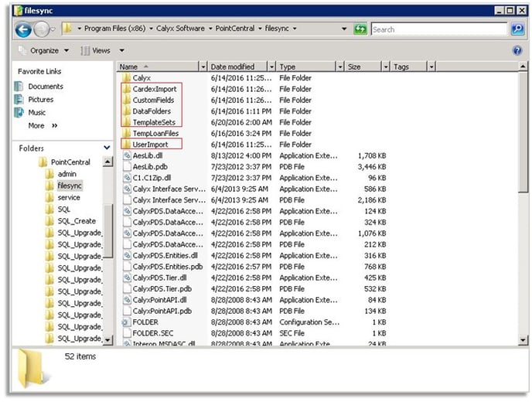Select the AesLib.dll file icon
Image resolution: width=532 pixels, height=402 pixels.
point(127,155)
